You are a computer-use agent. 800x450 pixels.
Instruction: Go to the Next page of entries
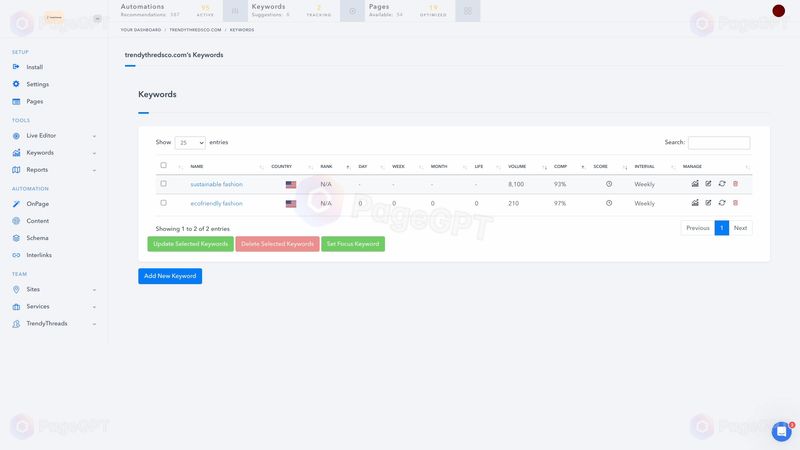(740, 228)
